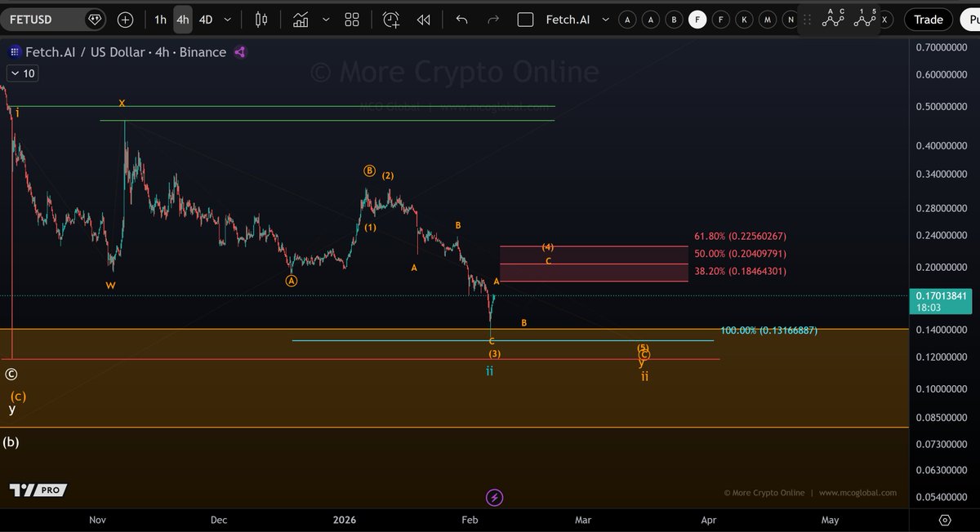
Task: Open the Indicators chart icon
Action: point(301,20)
